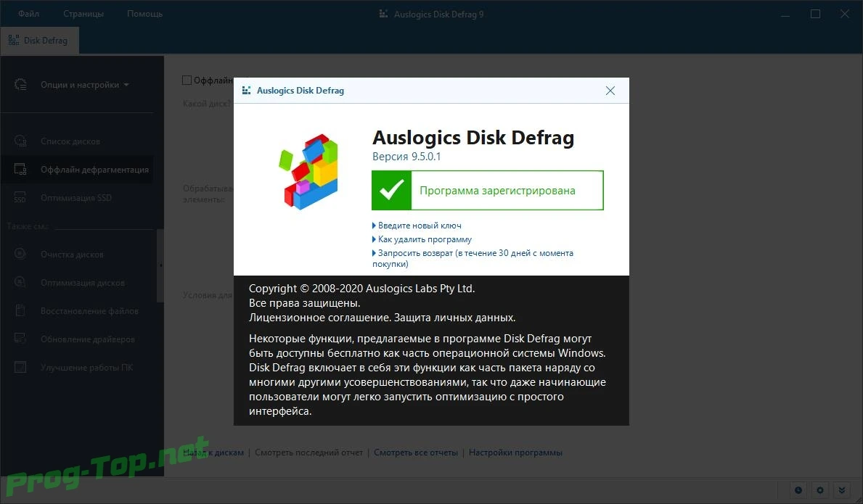Click the Оффлайн дефрагментация sidebar icon
863x504 pixels.
20,169
